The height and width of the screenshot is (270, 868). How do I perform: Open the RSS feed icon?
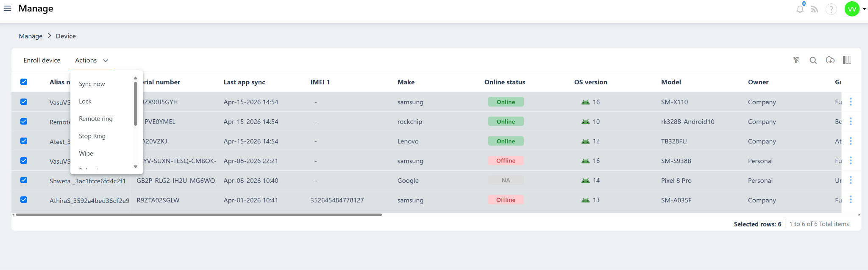tap(815, 9)
